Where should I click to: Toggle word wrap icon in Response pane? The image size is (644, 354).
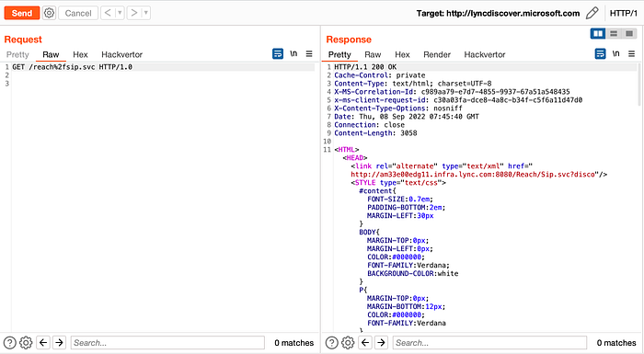[600, 54]
